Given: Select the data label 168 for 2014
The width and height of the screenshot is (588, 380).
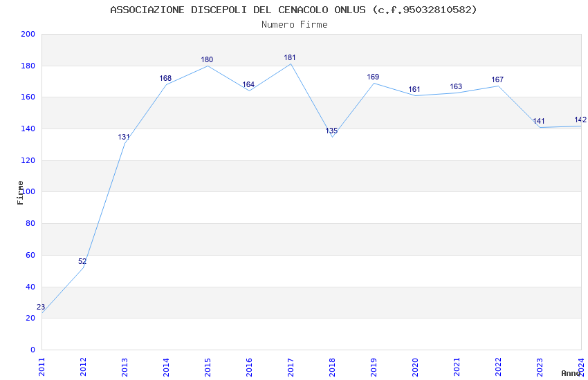Looking at the screenshot, I should pyautogui.click(x=165, y=78).
